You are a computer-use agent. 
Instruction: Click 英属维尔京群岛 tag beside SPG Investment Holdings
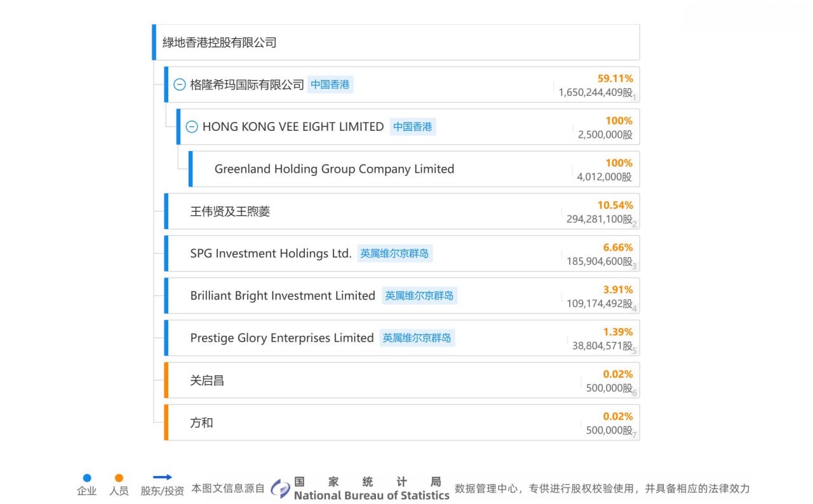pos(394,253)
